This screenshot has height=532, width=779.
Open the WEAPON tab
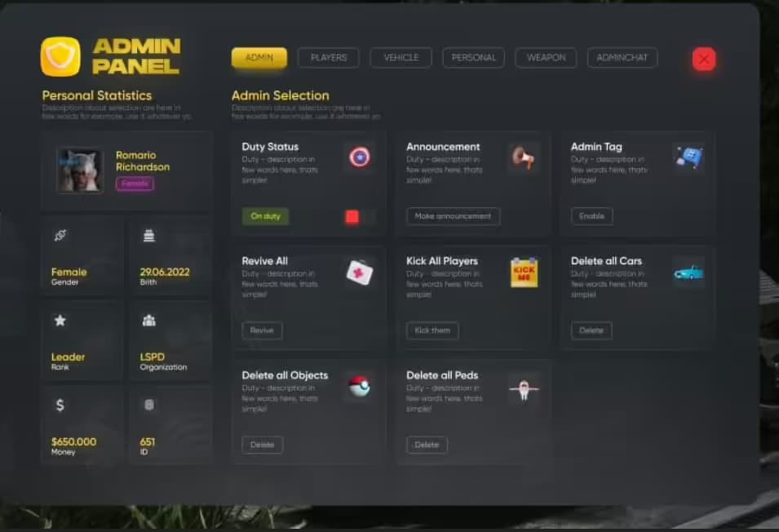[545, 57]
